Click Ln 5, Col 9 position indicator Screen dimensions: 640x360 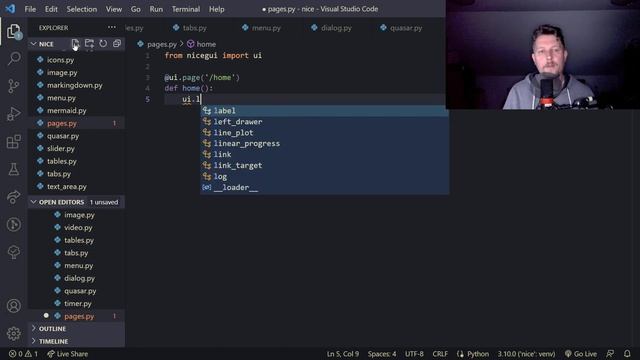[x=343, y=354]
